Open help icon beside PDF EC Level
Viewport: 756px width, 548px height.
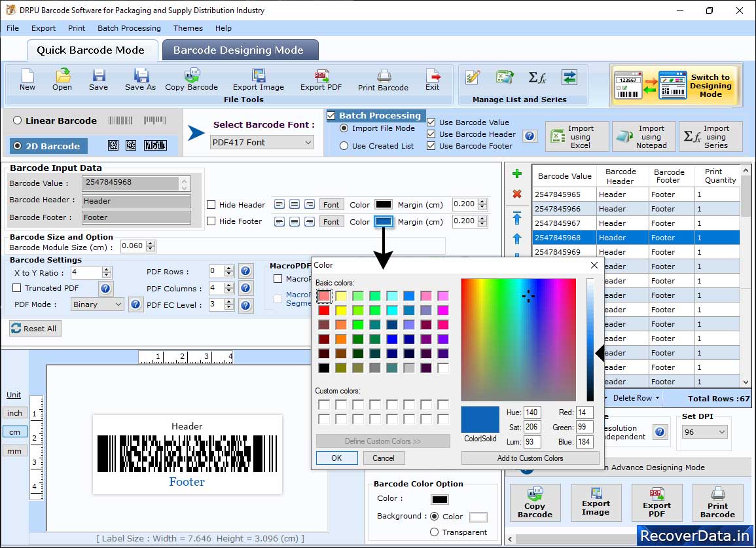tap(245, 305)
